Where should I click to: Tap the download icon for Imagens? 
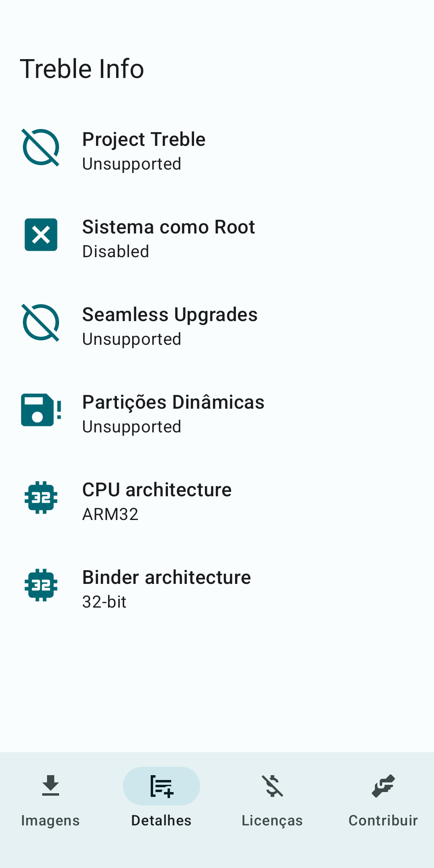click(x=51, y=786)
